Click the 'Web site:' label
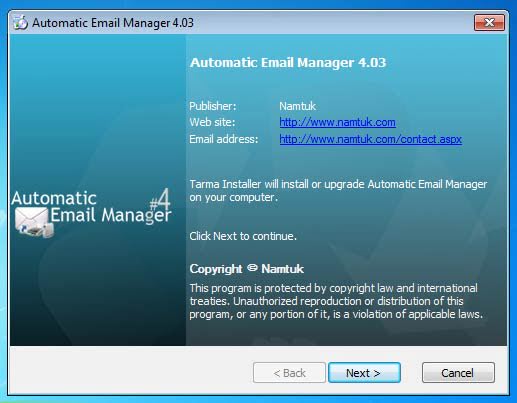517x403 pixels. click(x=212, y=122)
